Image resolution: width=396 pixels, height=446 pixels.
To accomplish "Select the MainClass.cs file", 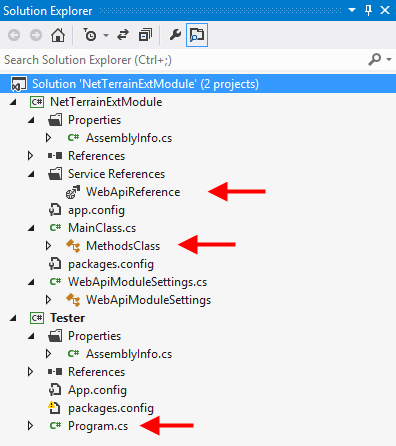I will coord(102,228).
